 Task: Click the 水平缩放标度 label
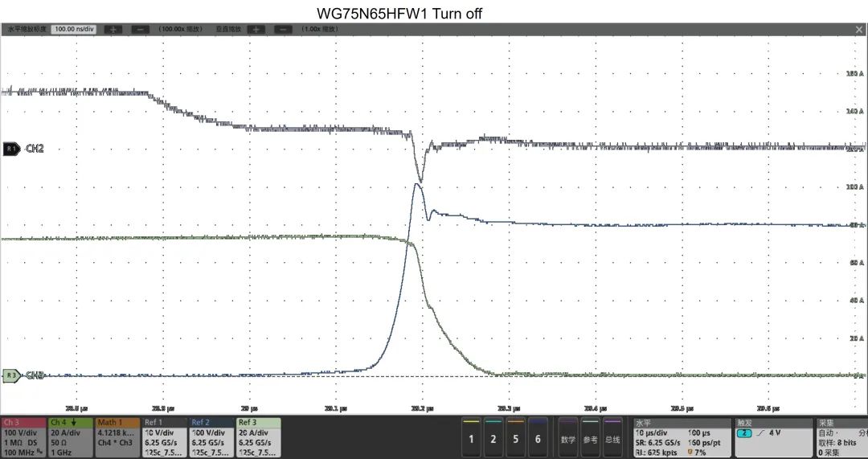[x=26, y=29]
